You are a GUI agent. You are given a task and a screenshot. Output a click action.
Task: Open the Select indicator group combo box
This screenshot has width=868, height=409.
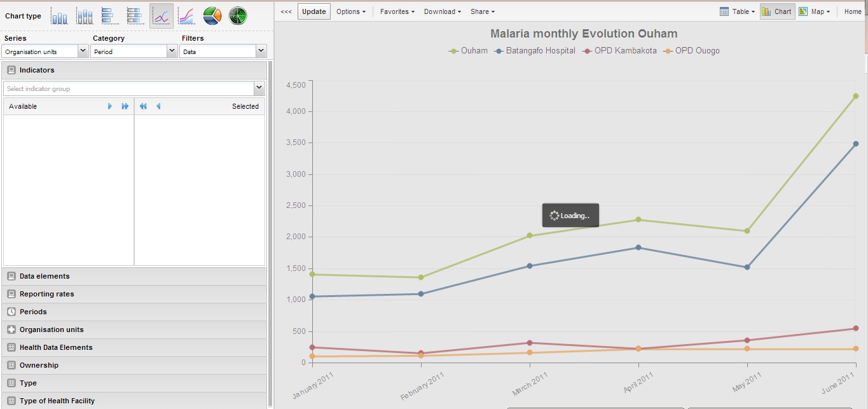coord(134,89)
